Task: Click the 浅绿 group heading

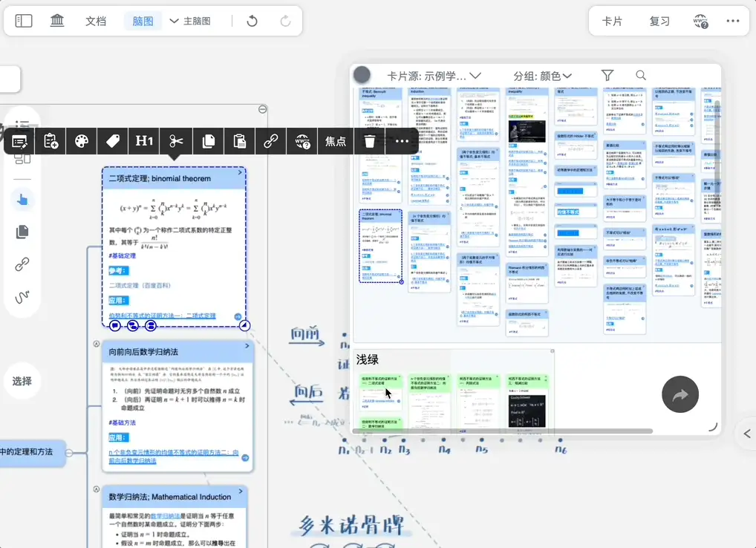Action: 368,359
